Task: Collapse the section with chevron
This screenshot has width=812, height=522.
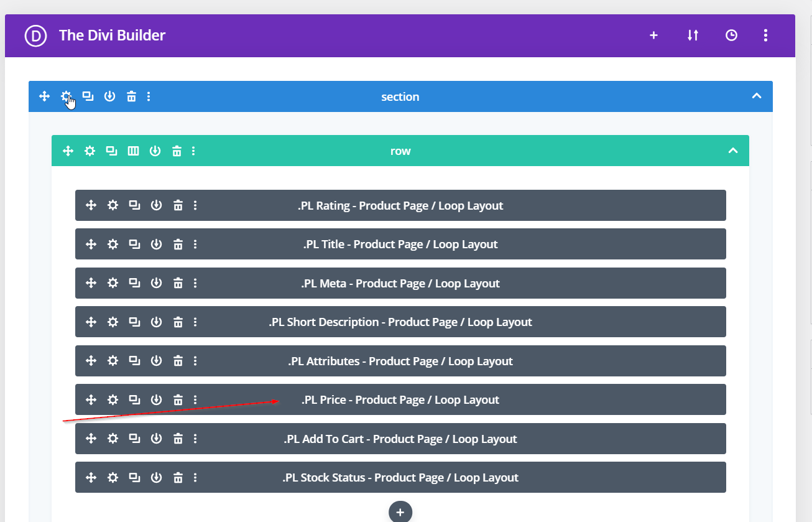Action: 756,96
